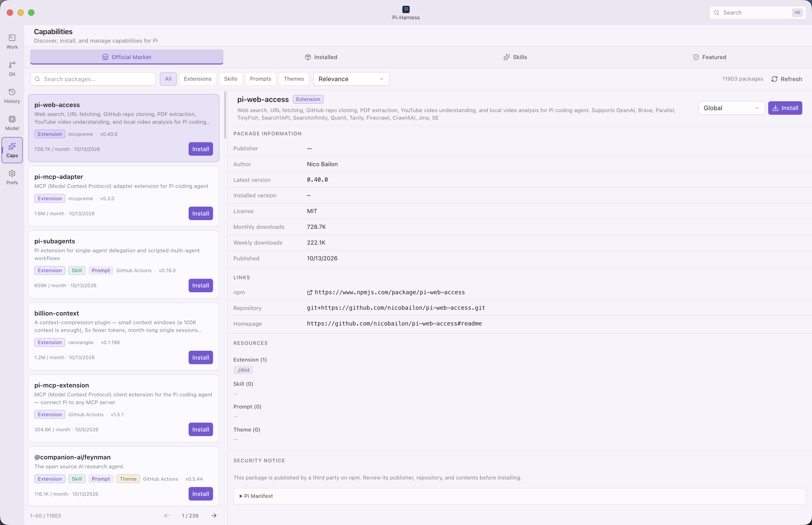Screen dimensions: 812x525
Task: Click the Author value Nico Bailon
Action: click(x=322, y=164)
